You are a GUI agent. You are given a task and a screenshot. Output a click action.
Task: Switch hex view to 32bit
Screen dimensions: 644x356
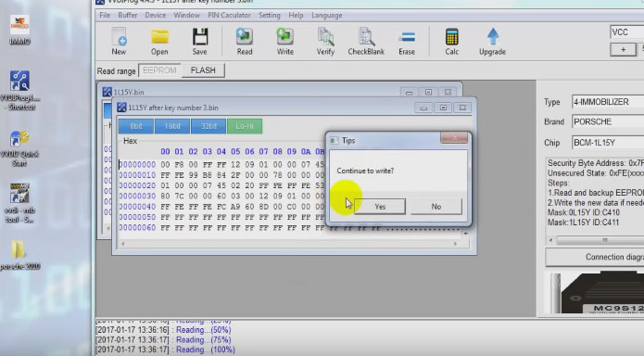click(208, 126)
